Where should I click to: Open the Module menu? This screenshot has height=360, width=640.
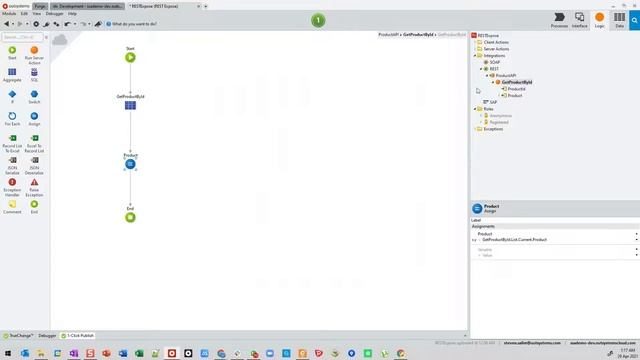pyautogui.click(x=9, y=14)
